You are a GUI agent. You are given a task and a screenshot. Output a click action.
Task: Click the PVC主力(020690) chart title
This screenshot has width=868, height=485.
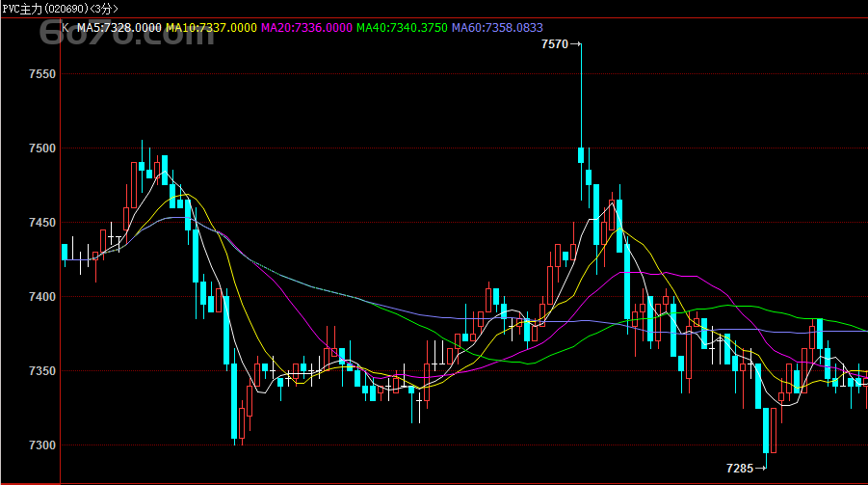tap(60, 9)
